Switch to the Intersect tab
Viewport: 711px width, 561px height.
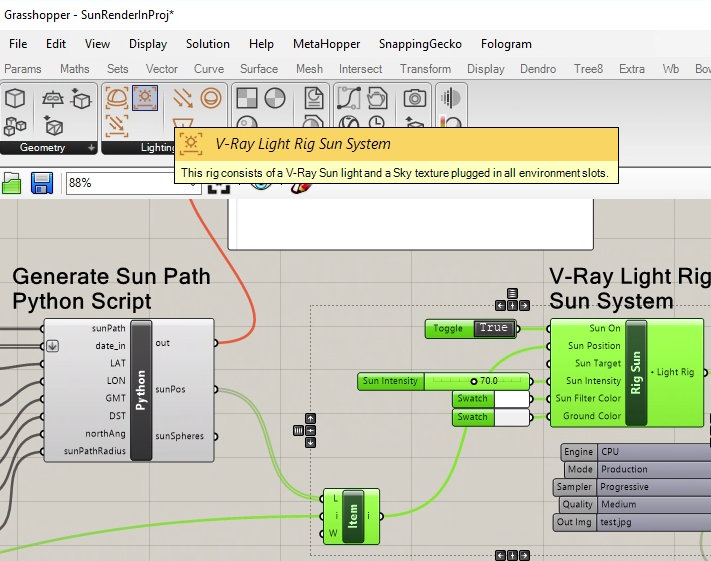click(360, 69)
